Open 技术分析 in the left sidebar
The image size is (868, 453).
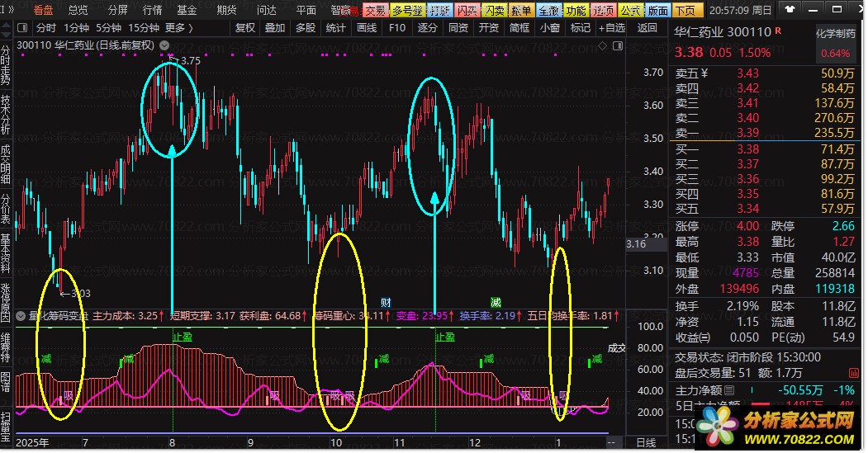coord(6,115)
